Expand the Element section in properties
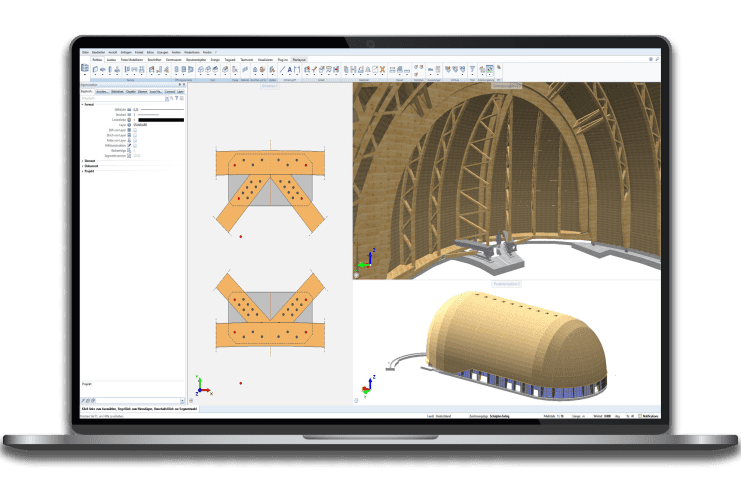Image resolution: width=741 pixels, height=486 pixels. click(82, 162)
